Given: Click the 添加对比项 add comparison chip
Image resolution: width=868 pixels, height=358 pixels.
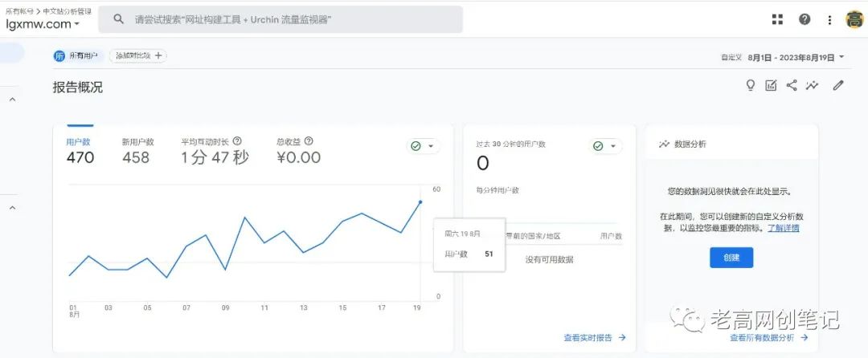Looking at the screenshot, I should tap(138, 56).
